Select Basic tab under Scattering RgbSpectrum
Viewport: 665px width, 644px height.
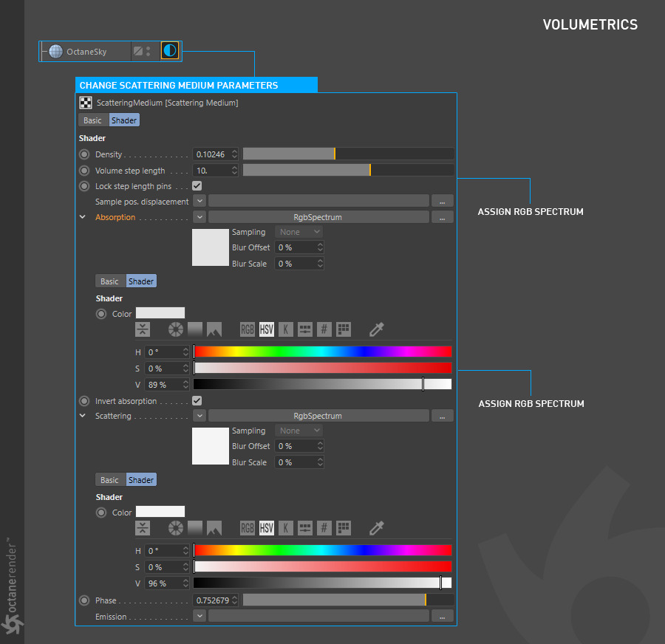pyautogui.click(x=109, y=480)
